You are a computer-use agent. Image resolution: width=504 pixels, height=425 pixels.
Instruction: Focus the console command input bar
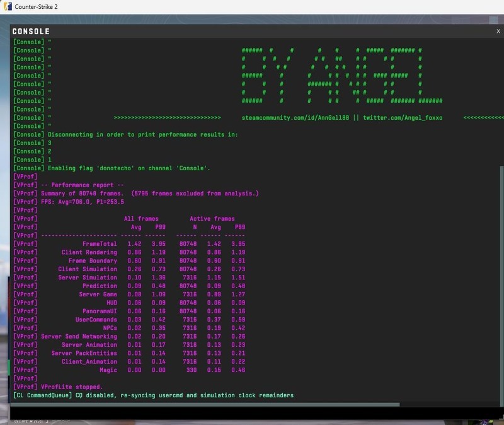pos(256,413)
